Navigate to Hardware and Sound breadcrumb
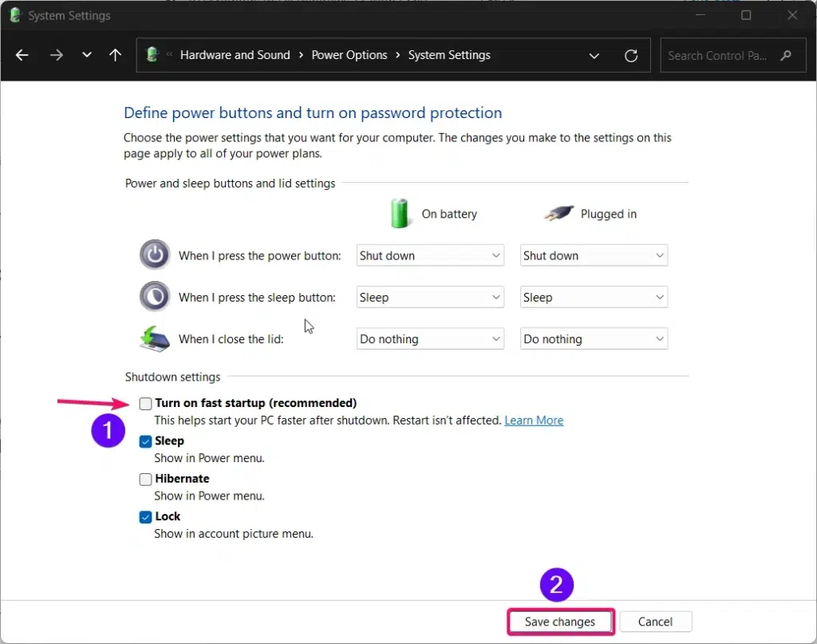This screenshot has height=644, width=817. 235,55
